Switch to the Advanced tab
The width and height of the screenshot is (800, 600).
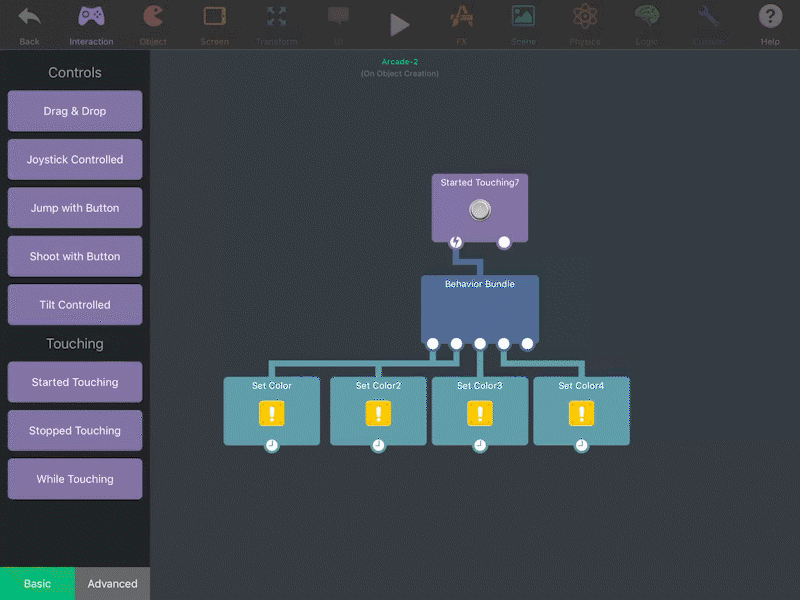(x=112, y=584)
